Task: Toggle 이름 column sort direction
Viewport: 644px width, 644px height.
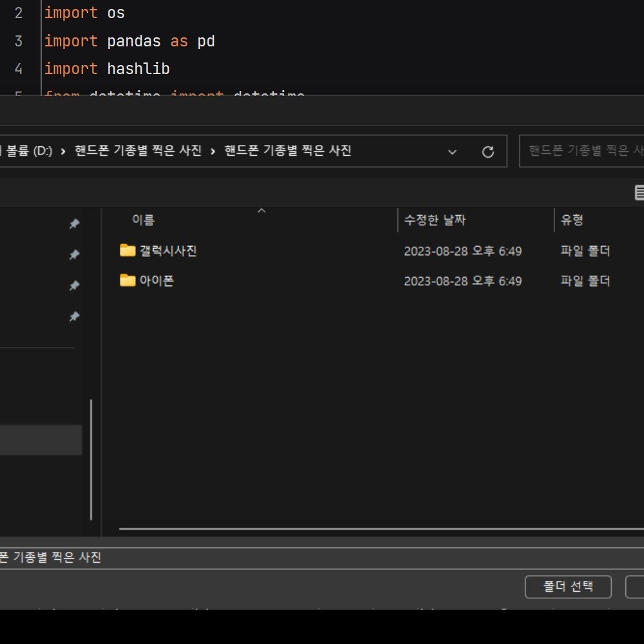Action: click(x=143, y=220)
